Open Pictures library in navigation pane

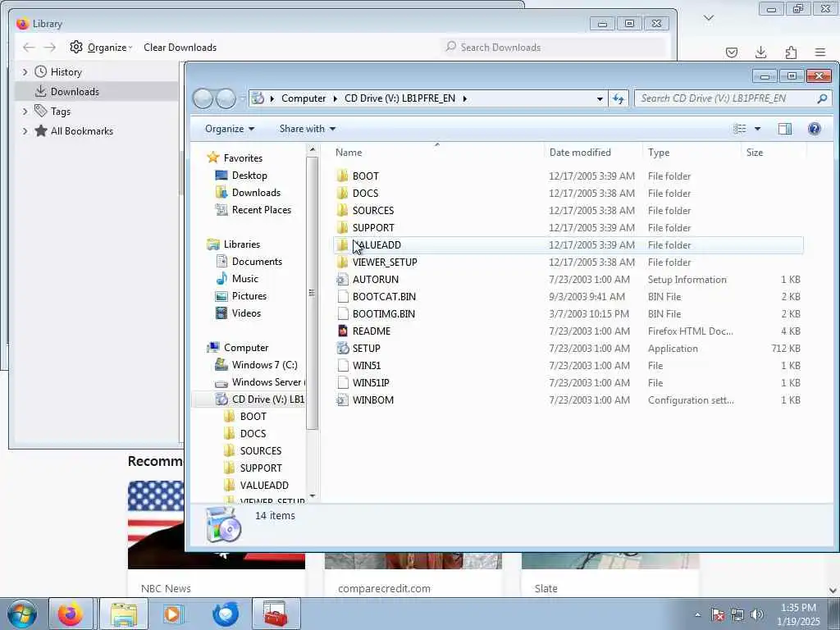[249, 295]
